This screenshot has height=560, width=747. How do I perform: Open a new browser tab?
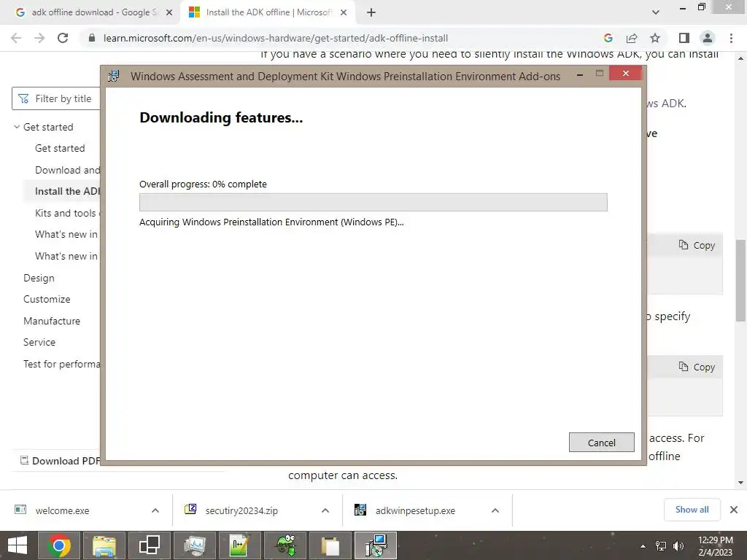371,12
